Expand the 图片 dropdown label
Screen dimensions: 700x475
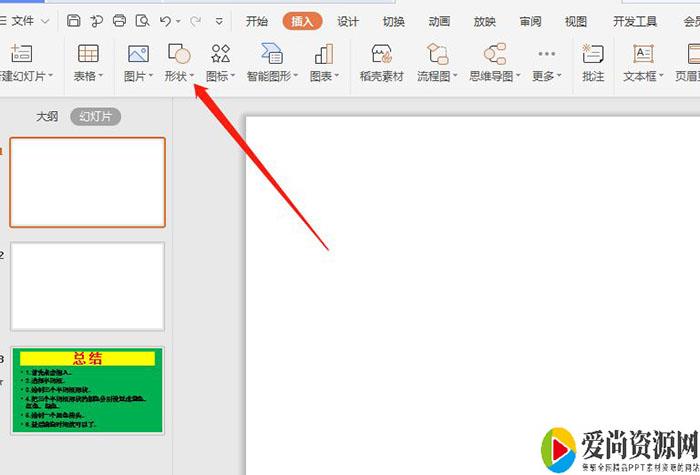(x=138, y=76)
